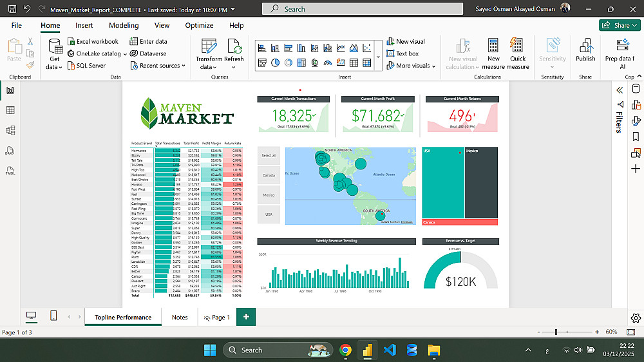Click the zoom in plus button

597,332
